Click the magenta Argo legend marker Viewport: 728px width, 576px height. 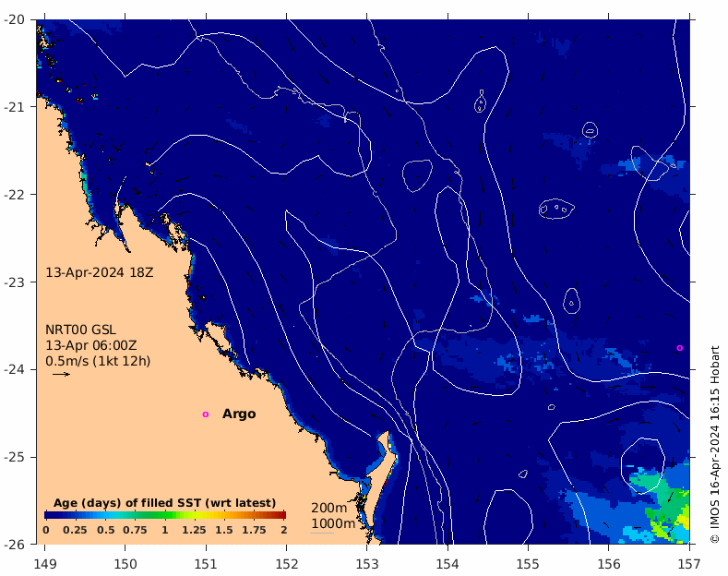click(x=206, y=414)
